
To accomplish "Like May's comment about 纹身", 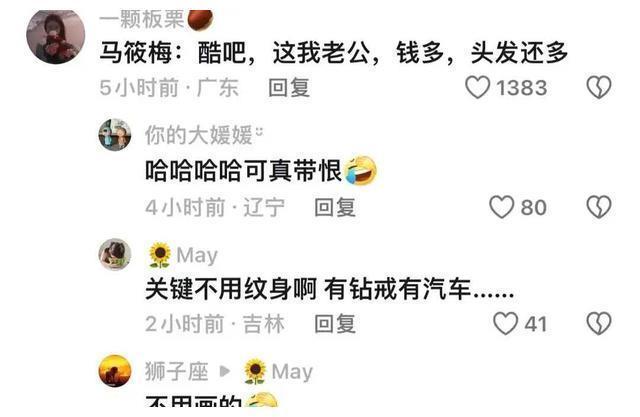I will tap(505, 324).
